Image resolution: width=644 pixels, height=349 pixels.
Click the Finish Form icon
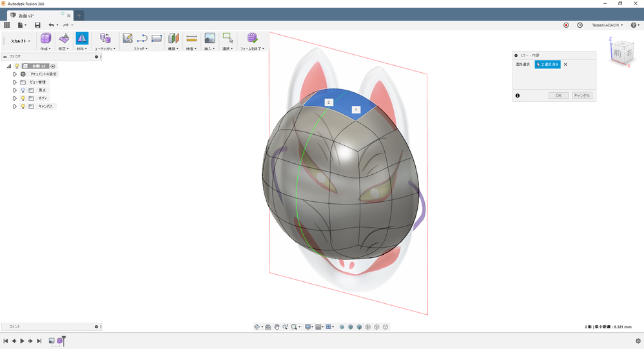point(252,38)
